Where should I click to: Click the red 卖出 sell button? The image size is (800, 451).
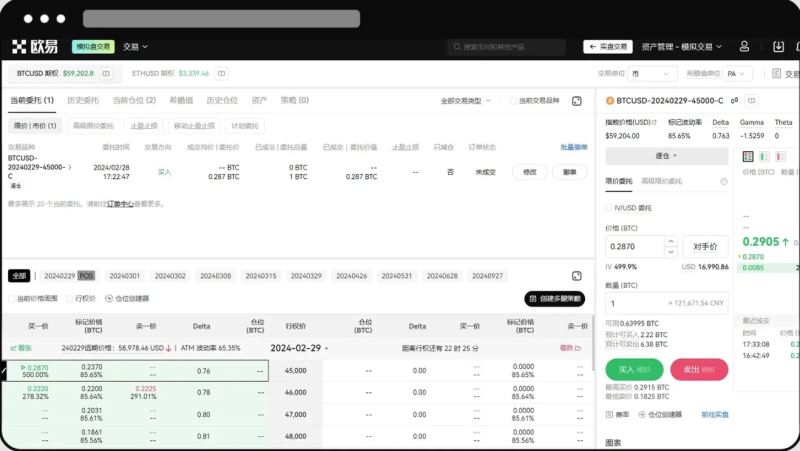click(x=699, y=369)
